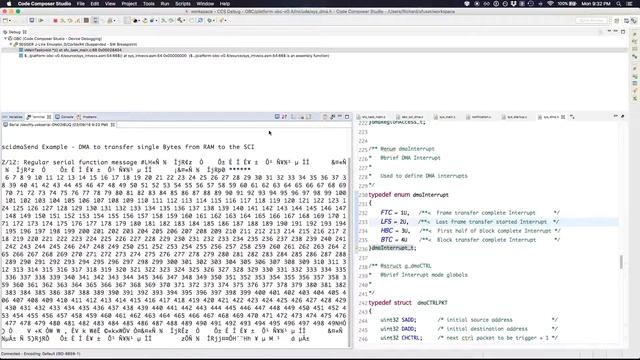Open the notification.c editor tab

(x=479, y=117)
